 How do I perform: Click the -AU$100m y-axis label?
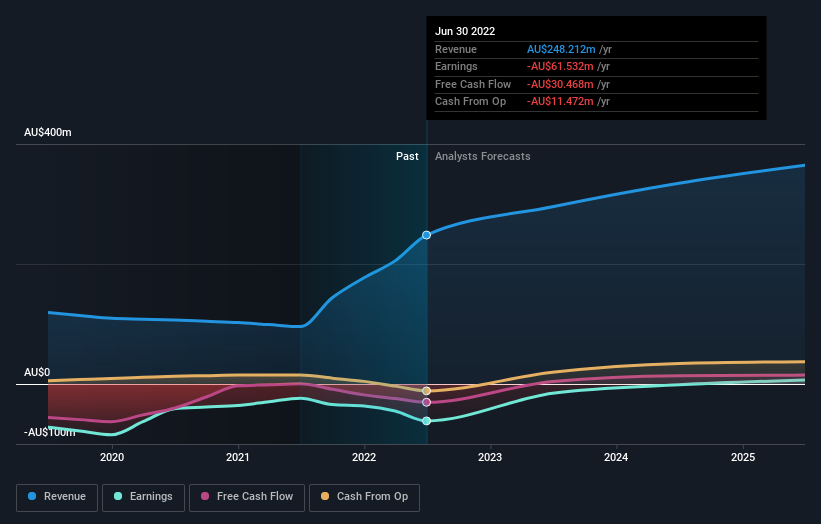pyautogui.click(x=50, y=432)
